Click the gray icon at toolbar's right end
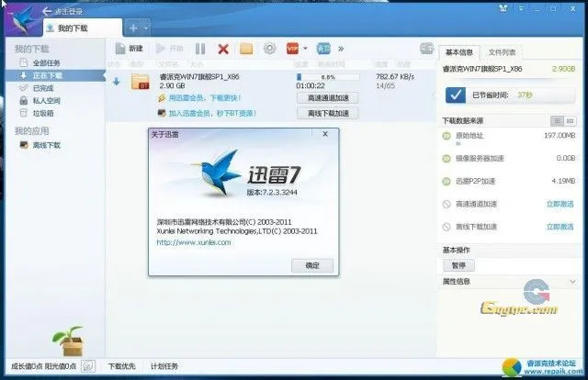Viewport: 588px width, 380px height. click(426, 49)
